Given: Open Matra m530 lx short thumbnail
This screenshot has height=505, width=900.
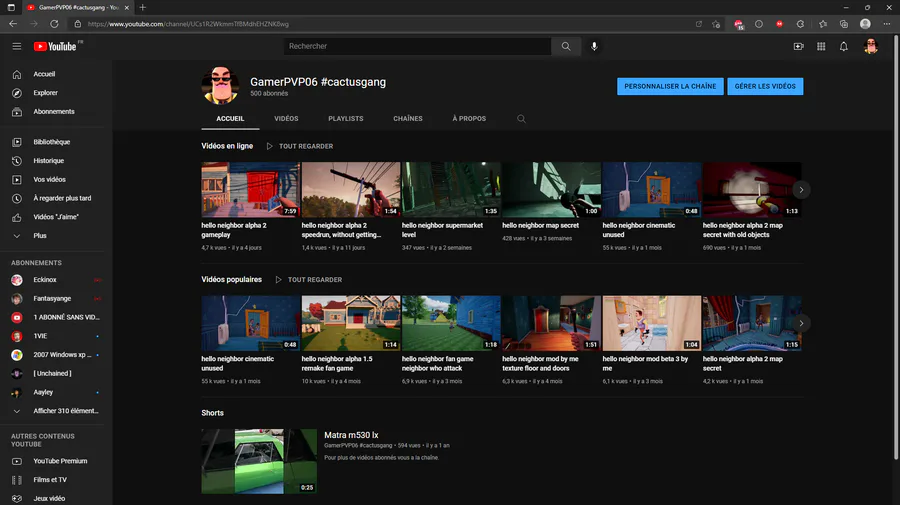Looking at the screenshot, I should (x=259, y=461).
